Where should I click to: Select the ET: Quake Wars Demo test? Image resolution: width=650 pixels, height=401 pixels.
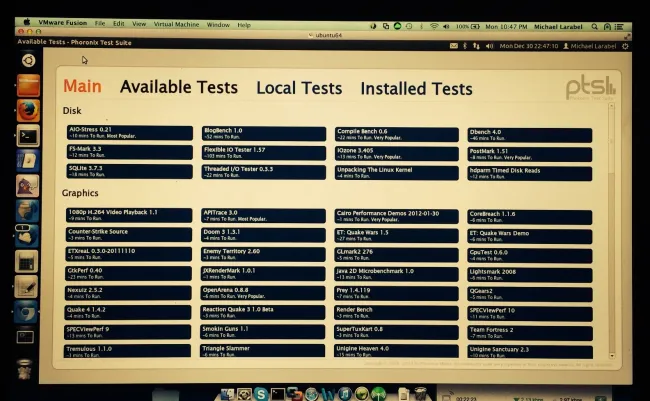tap(530, 236)
